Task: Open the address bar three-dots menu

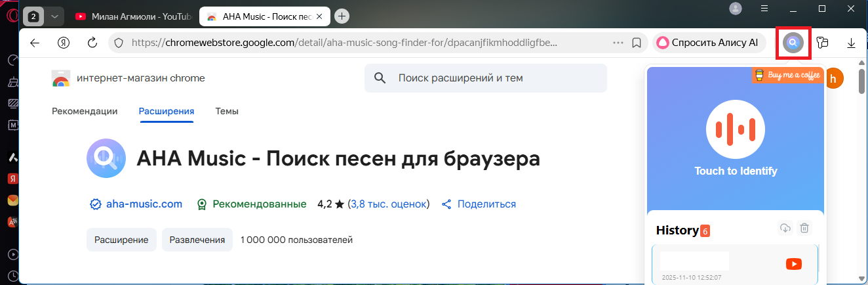Action: pos(618,43)
